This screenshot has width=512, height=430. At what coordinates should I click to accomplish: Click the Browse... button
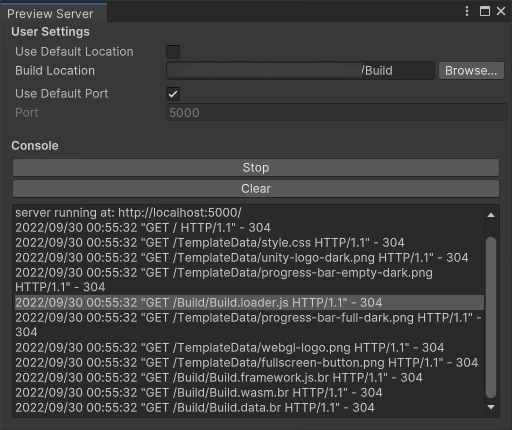(471, 71)
